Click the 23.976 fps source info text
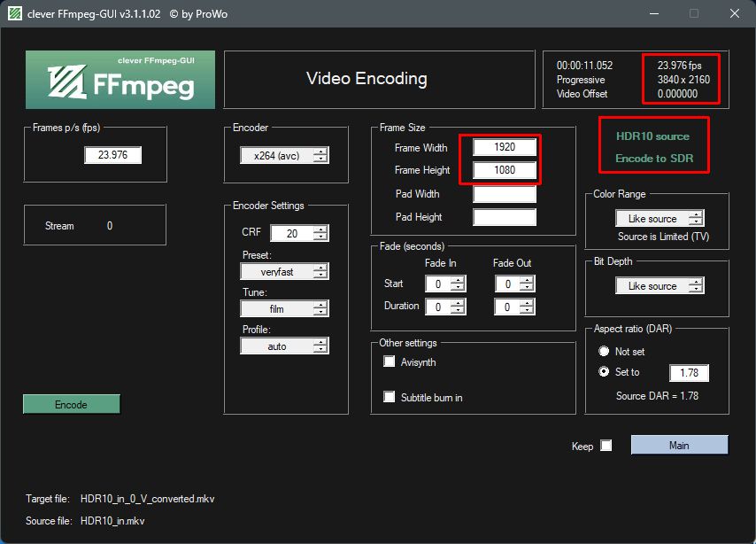756x544 pixels. point(679,66)
